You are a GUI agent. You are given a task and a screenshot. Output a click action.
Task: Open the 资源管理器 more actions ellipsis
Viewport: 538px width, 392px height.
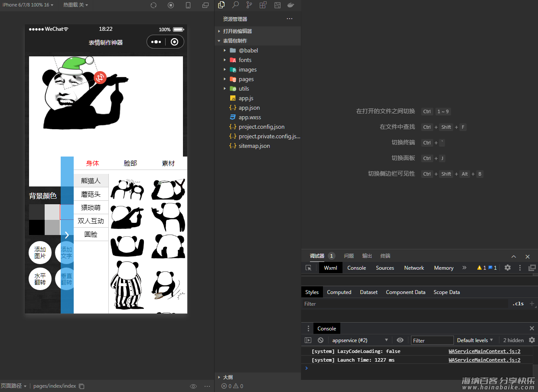[290, 19]
